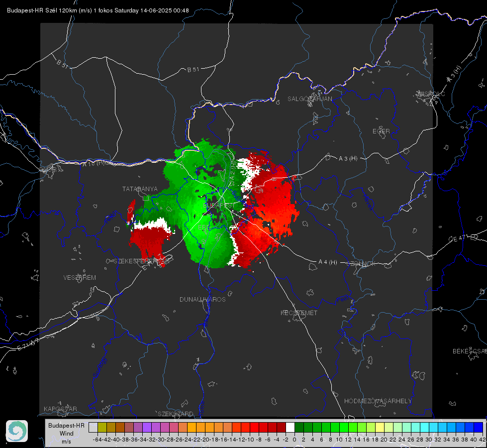Click the MISKOLC city label
This screenshot has width=487, height=448.
click(x=431, y=94)
